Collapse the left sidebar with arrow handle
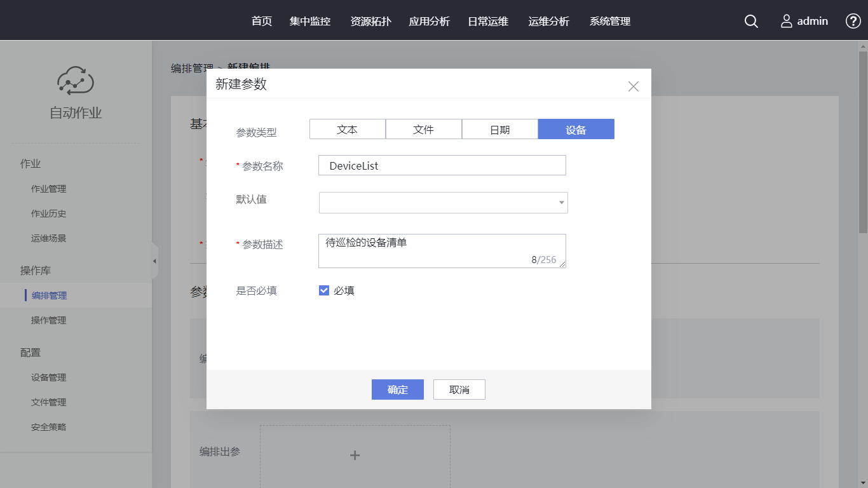This screenshot has height=488, width=868. (x=154, y=261)
